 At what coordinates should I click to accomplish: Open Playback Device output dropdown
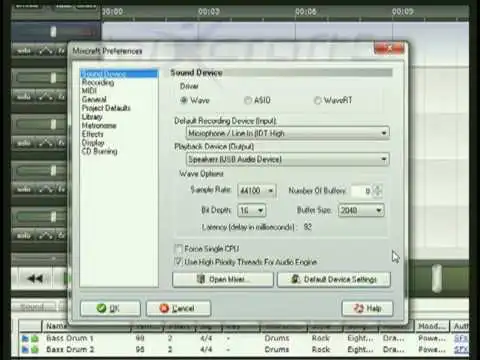(288, 159)
